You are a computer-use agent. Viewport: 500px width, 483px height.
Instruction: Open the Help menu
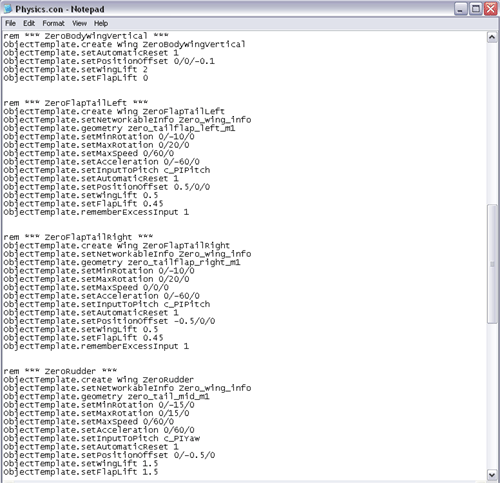click(x=101, y=23)
